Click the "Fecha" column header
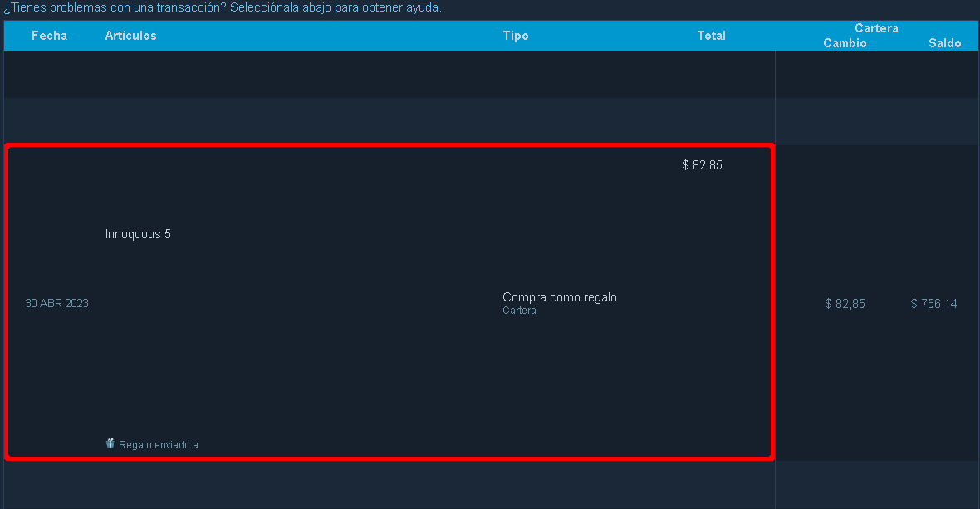Viewport: 980px width, 509px height. pyautogui.click(x=49, y=36)
